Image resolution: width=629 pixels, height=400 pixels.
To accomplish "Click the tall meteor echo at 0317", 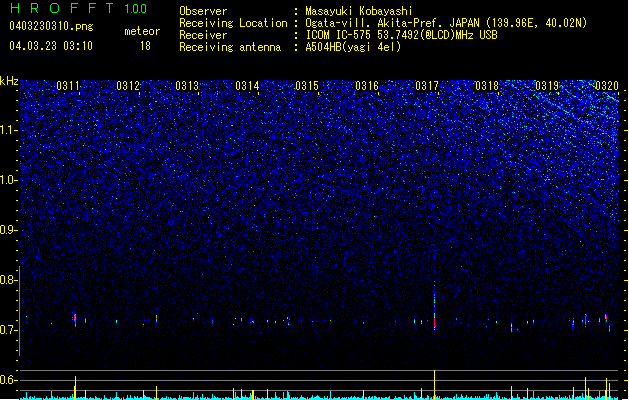I will [x=434, y=307].
